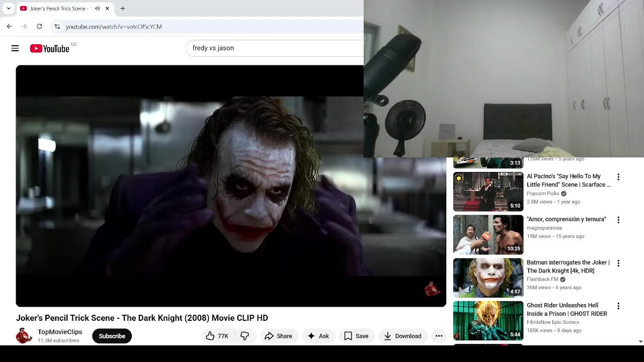Click the address bar URL field
Screen dimensions: 644x362
(x=211, y=27)
